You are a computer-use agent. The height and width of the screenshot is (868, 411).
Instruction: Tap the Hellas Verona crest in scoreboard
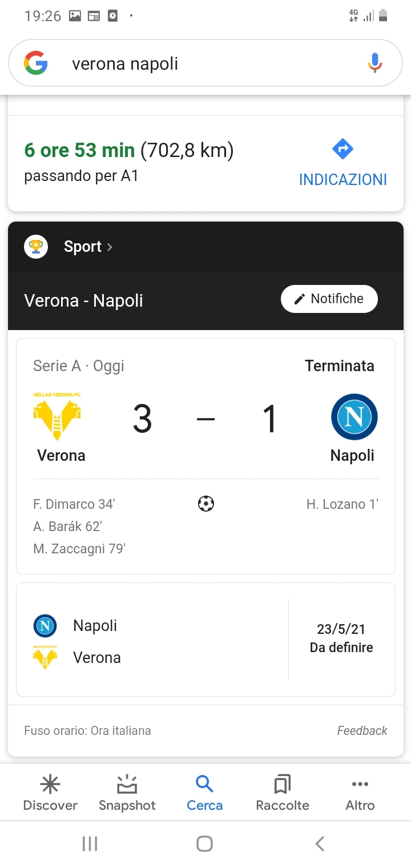tap(57, 418)
